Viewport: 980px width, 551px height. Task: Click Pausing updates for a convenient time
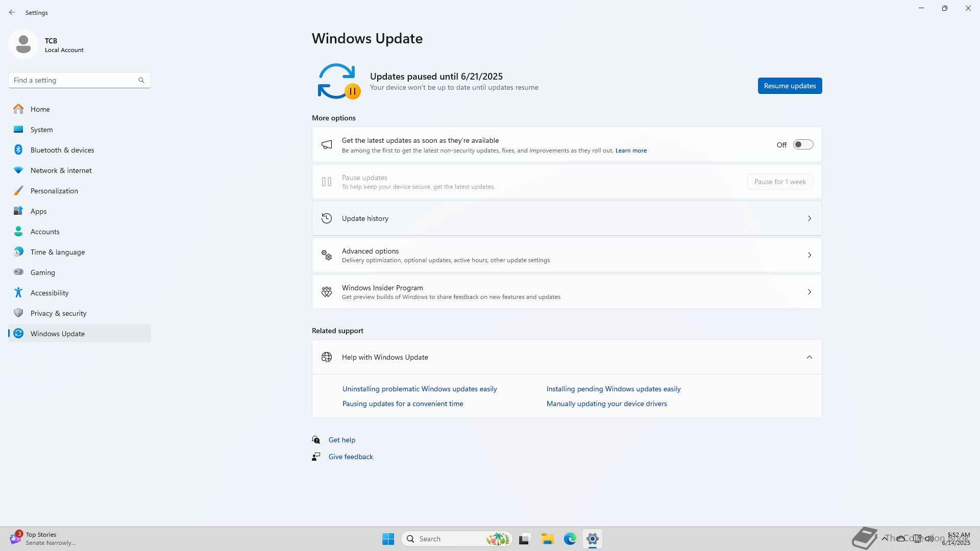pyautogui.click(x=403, y=404)
